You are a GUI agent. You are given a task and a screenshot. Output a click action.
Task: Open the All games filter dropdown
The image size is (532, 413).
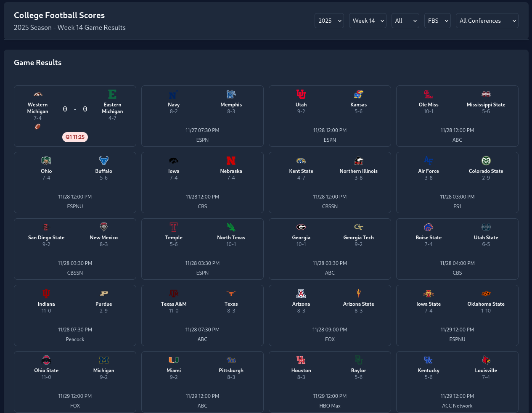(x=405, y=21)
